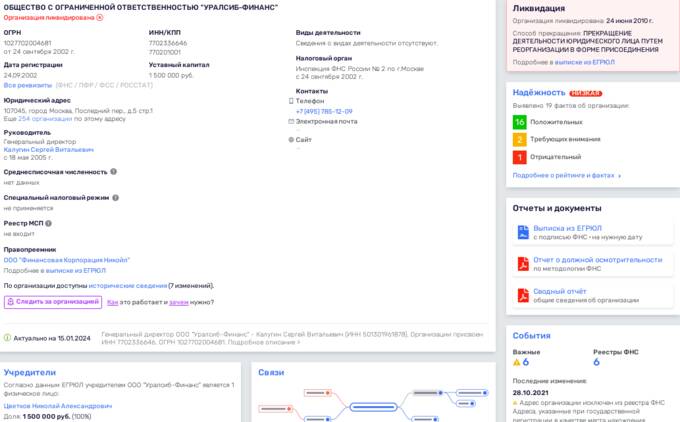Click Следить за организацией button
Image resolution: width=680 pixels, height=422 pixels.
point(53,302)
